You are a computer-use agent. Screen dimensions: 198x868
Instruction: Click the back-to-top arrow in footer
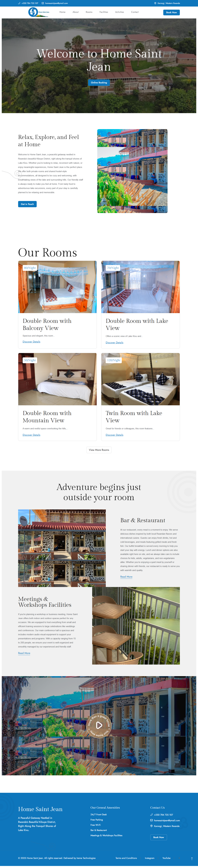click(192, 859)
